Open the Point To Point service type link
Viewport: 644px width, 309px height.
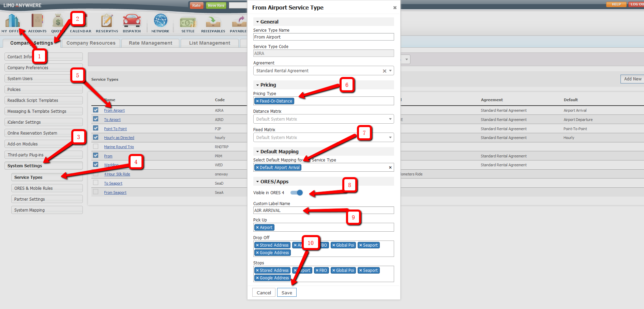point(115,128)
